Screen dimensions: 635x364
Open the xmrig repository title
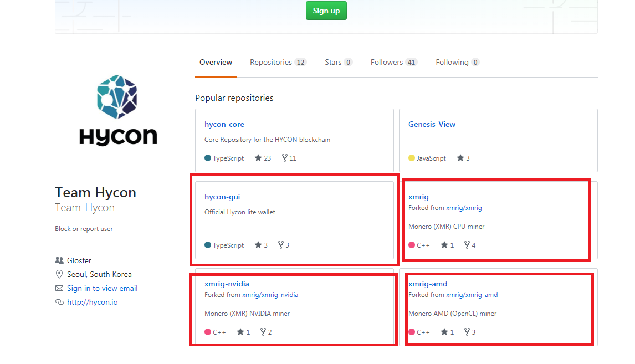point(418,197)
